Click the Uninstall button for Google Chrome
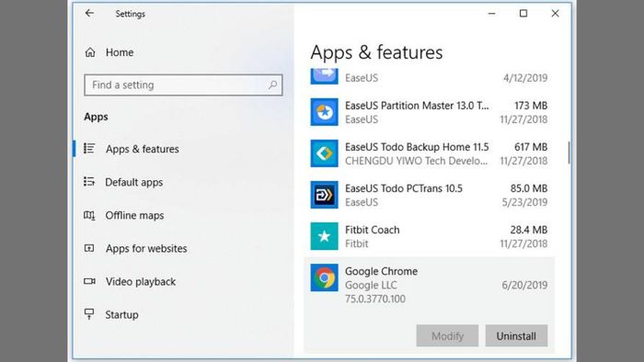 [x=516, y=335]
